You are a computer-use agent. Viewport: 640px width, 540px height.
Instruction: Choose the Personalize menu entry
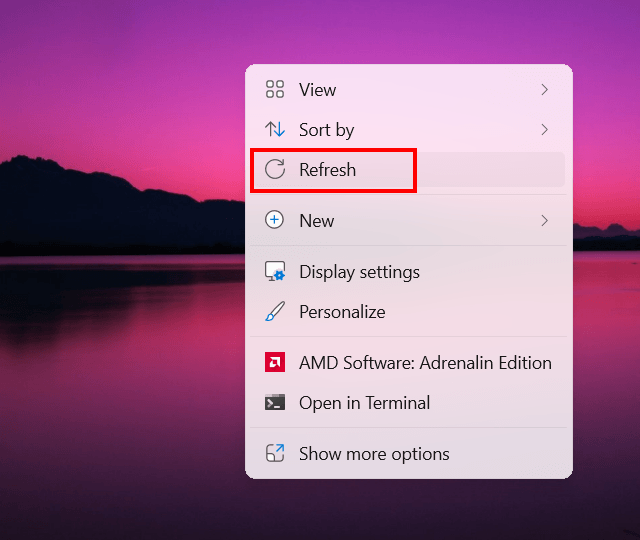(x=342, y=312)
